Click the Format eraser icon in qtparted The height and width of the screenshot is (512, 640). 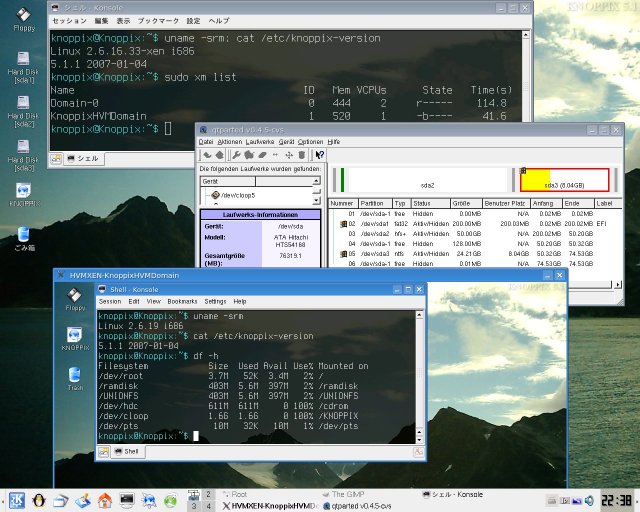pos(262,155)
